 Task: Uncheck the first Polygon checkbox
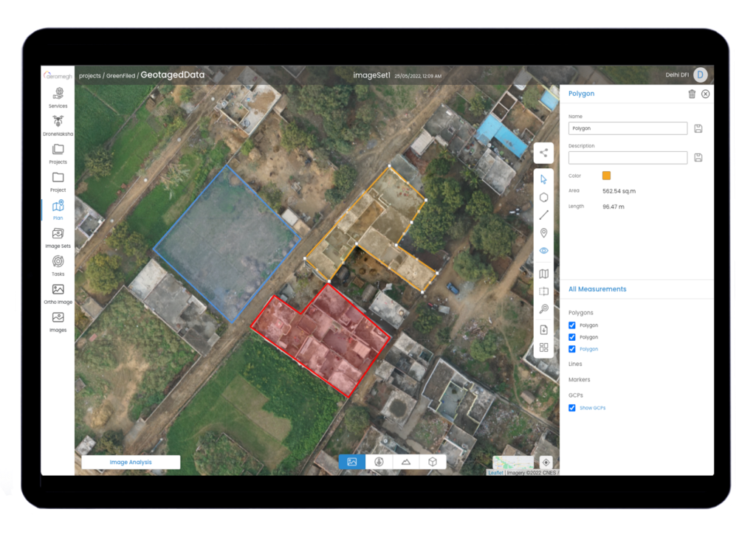tap(572, 325)
